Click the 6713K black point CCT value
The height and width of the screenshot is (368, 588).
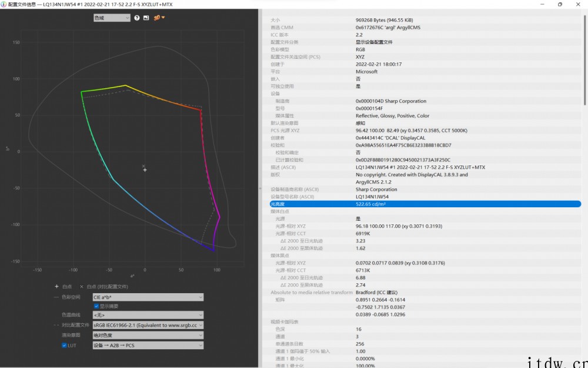[363, 270]
